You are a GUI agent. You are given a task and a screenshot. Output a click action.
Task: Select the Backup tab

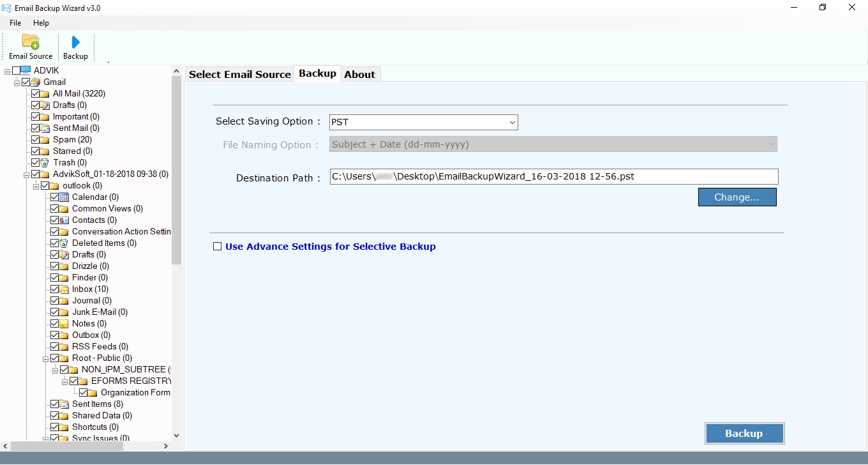[317, 73]
